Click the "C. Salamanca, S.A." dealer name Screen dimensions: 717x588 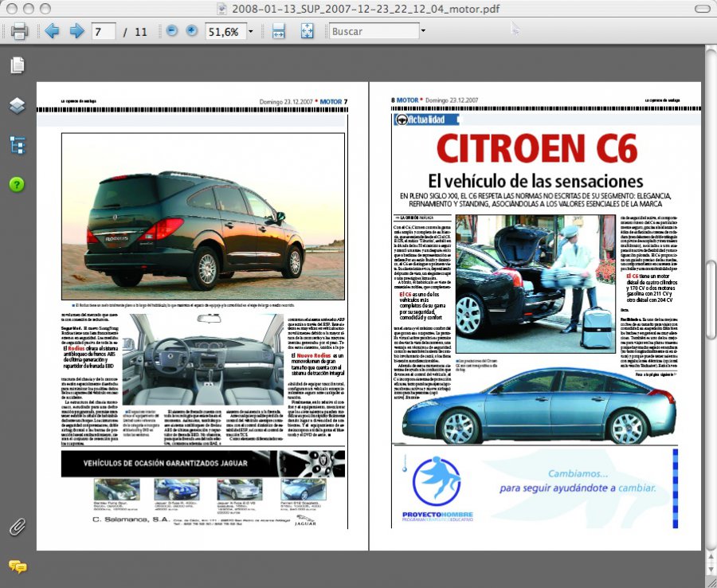pos(131,519)
